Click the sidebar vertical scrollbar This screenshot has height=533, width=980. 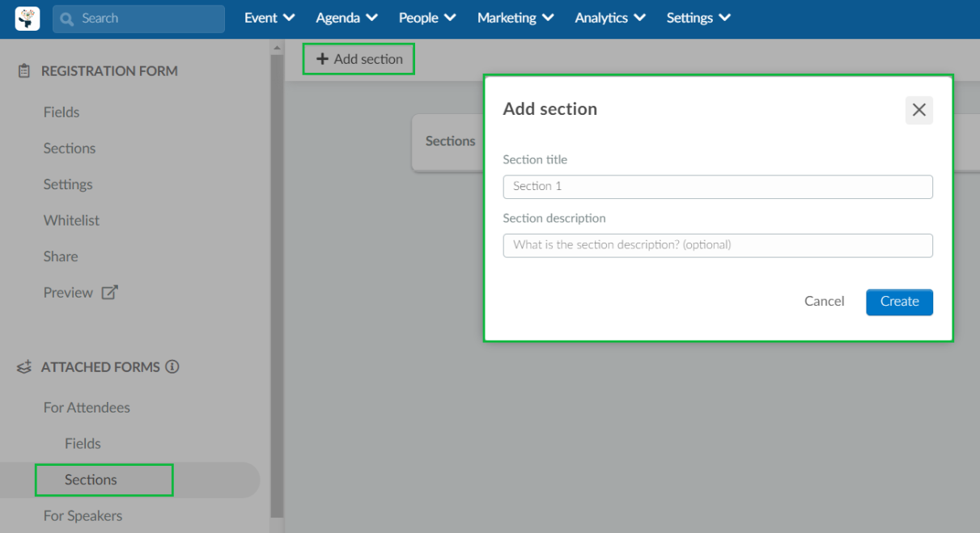click(x=277, y=286)
